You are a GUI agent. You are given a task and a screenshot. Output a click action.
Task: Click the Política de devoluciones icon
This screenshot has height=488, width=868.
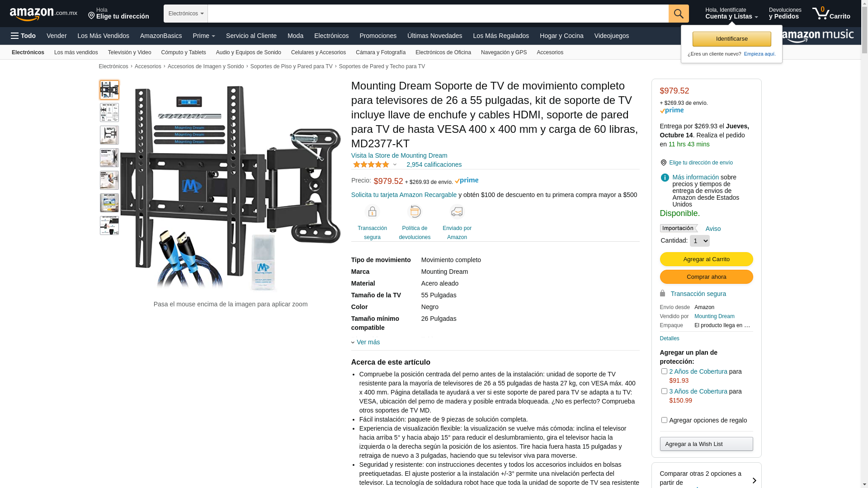[x=415, y=211]
